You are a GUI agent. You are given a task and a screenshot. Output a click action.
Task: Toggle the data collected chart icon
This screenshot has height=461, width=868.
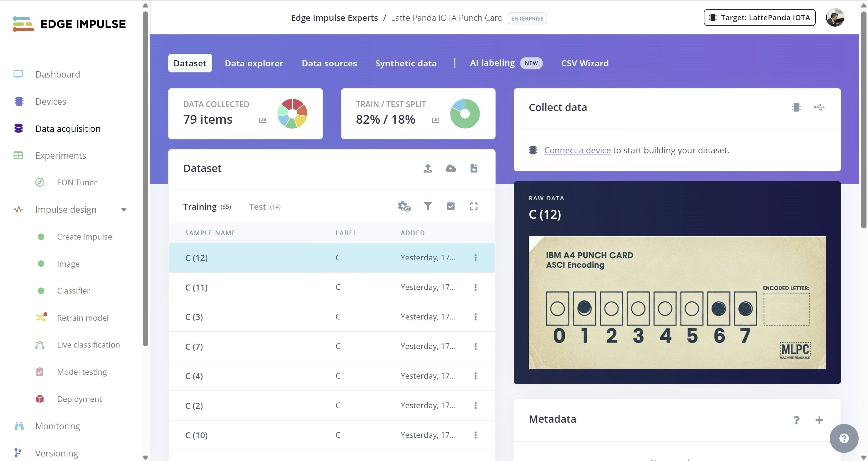[x=263, y=120]
